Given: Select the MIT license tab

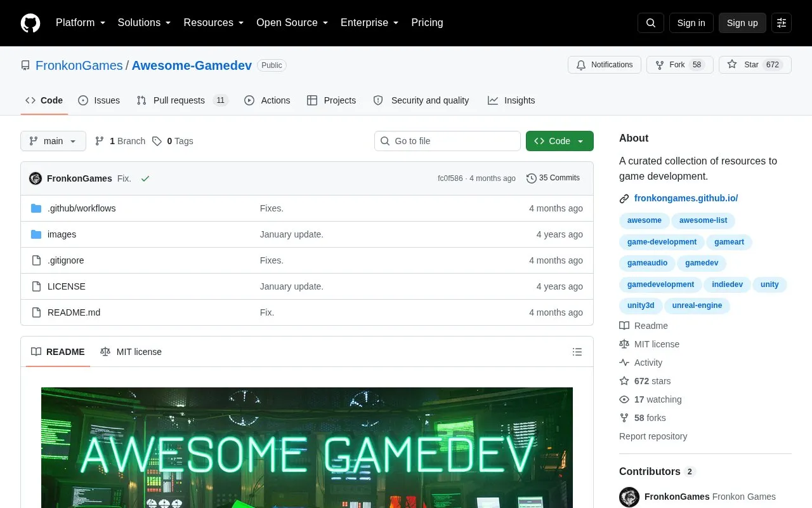Looking at the screenshot, I should (x=131, y=352).
